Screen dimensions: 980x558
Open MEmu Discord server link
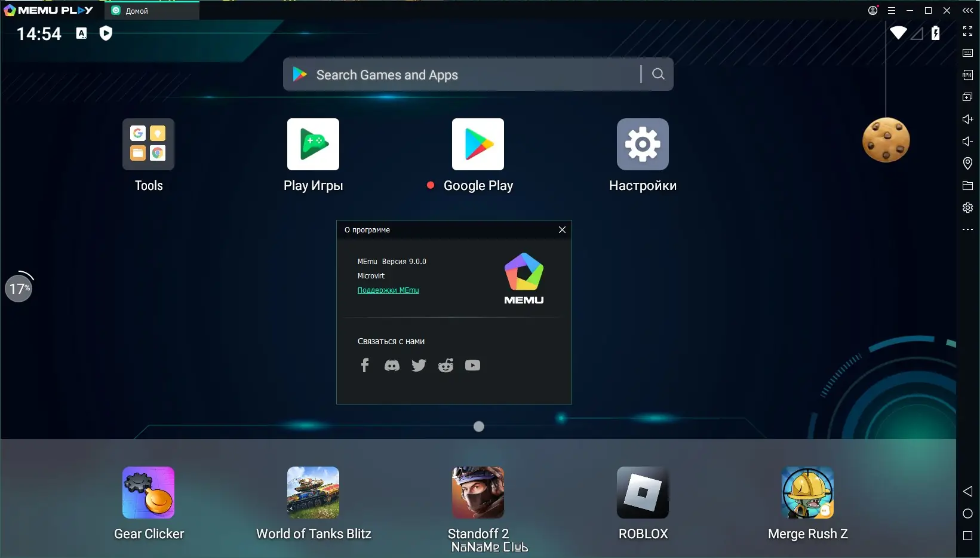pos(392,365)
